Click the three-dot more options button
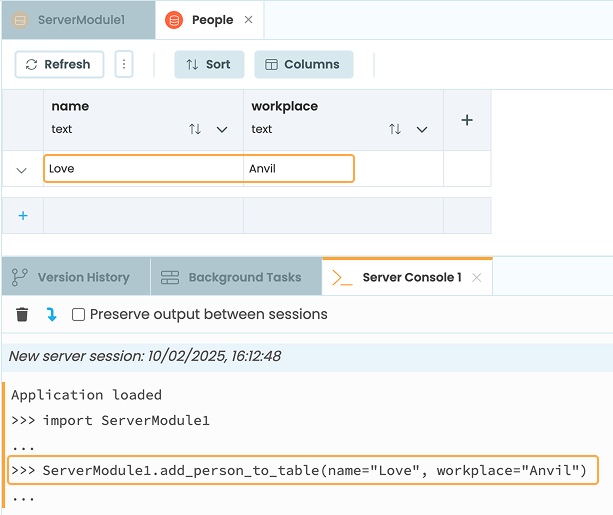 [x=124, y=64]
